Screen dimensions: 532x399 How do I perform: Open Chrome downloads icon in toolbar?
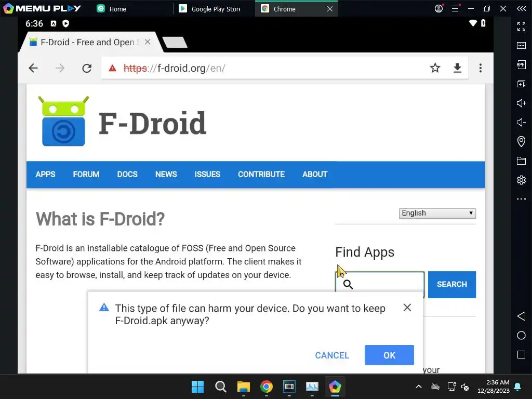click(457, 68)
